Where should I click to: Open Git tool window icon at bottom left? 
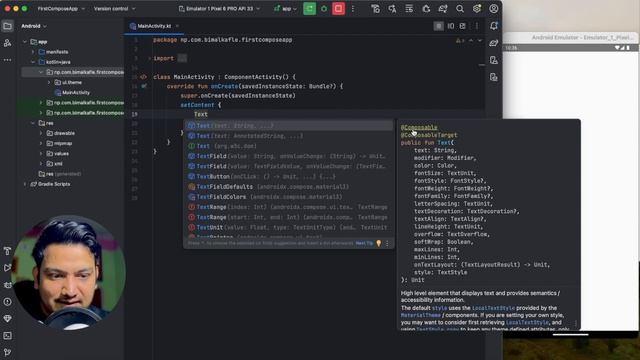pyautogui.click(x=7, y=352)
